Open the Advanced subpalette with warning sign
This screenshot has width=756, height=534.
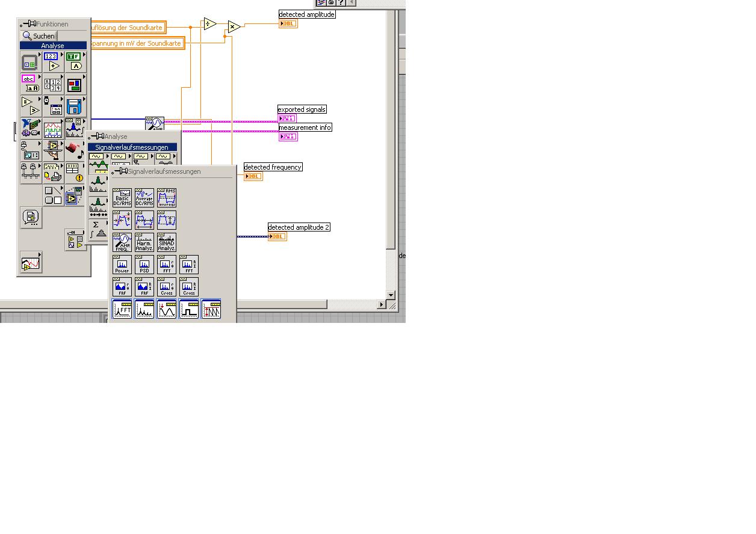click(75, 173)
